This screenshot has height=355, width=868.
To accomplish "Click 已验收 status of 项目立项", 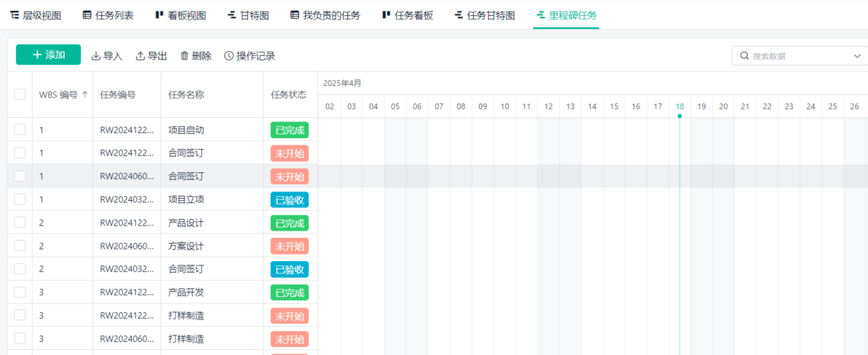I will (x=289, y=200).
